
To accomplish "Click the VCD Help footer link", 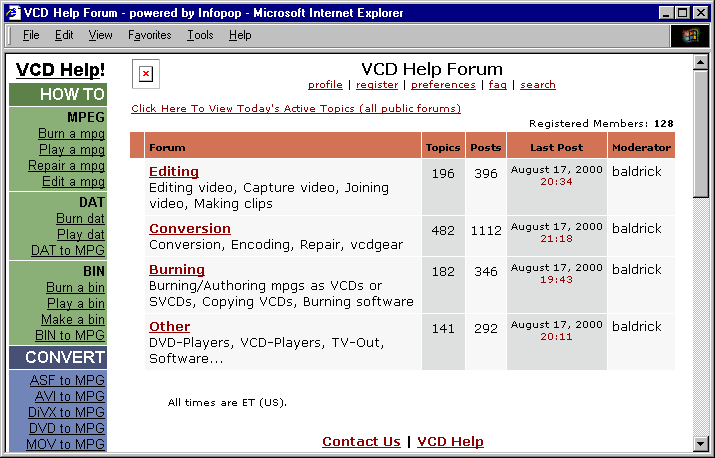I will pos(451,442).
